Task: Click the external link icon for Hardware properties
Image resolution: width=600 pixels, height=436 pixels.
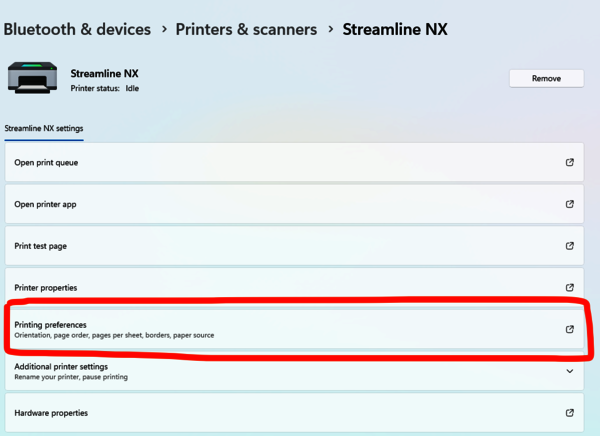Action: coord(570,413)
